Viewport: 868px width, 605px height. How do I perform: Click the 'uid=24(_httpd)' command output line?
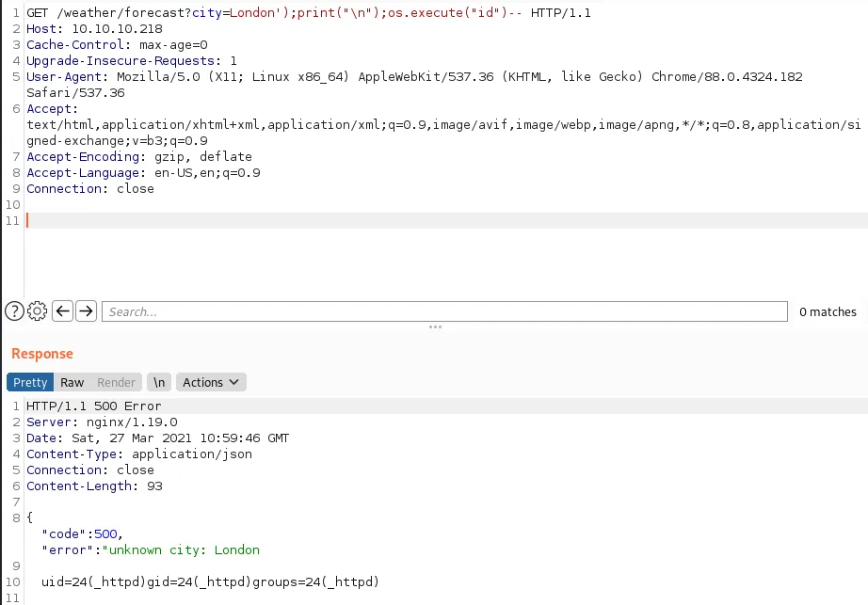click(210, 581)
